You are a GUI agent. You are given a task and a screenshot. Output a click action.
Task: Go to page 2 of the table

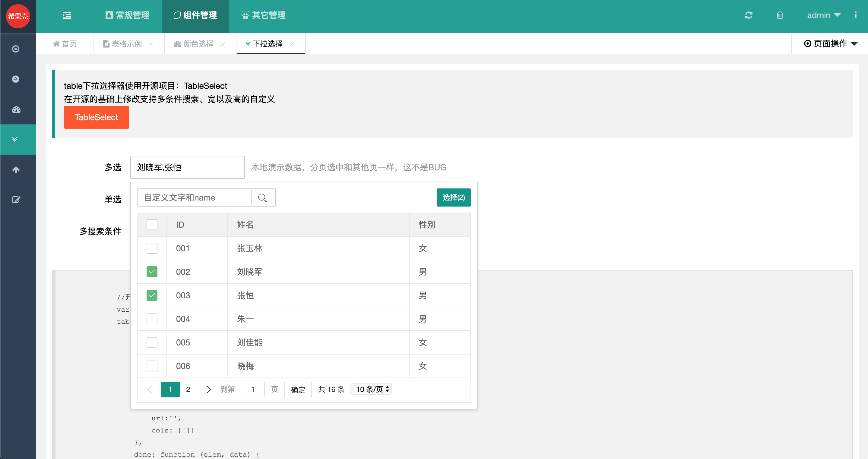tap(188, 390)
